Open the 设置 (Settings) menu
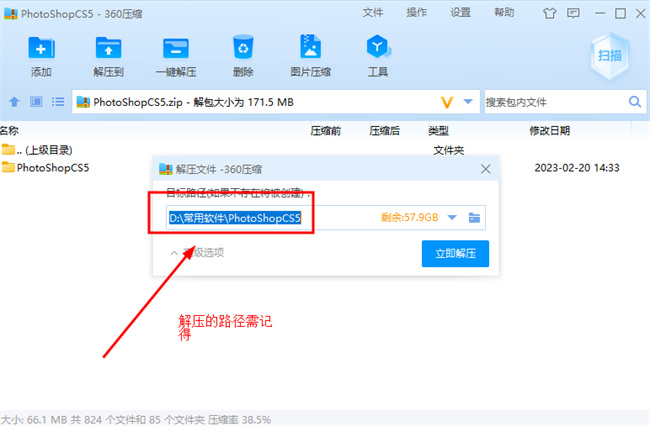Viewport: 650px width, 426px height. (x=460, y=13)
